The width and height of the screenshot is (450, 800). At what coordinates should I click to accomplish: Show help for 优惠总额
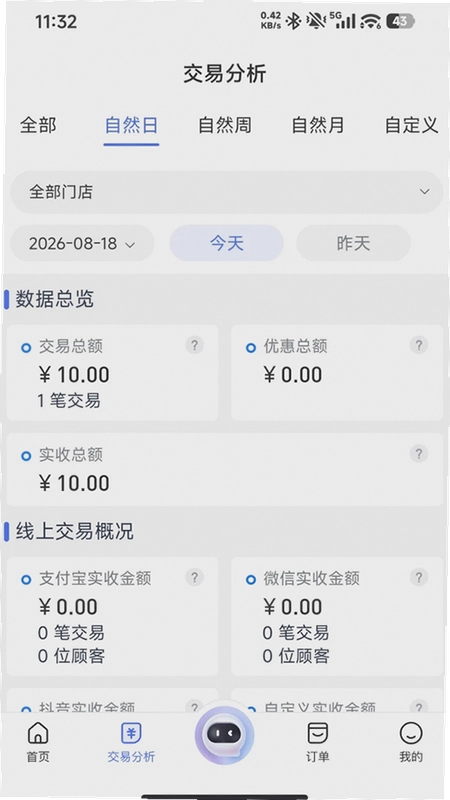click(x=419, y=345)
